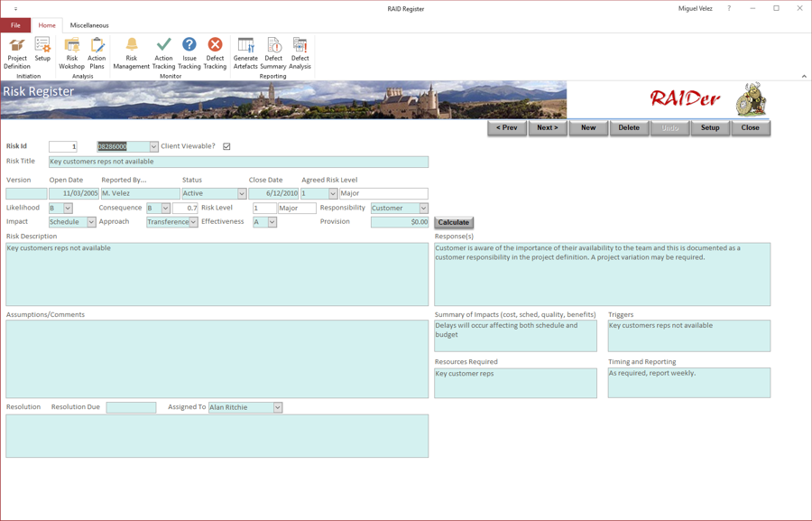Edit the Risk Title field

click(238, 162)
